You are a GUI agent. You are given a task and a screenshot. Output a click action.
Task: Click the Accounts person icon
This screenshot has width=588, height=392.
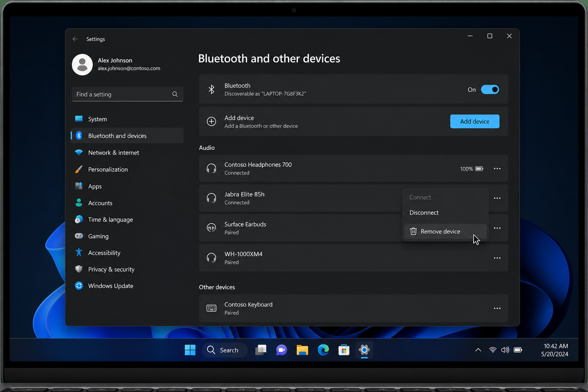click(79, 203)
